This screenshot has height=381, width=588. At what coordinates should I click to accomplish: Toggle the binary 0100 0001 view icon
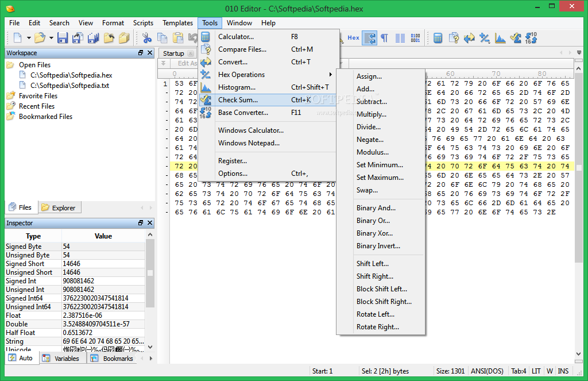(x=416, y=38)
